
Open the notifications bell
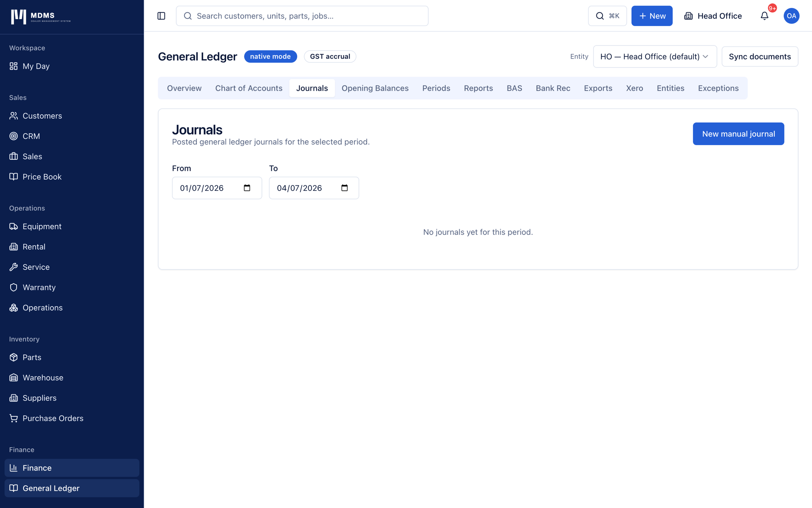point(764,16)
